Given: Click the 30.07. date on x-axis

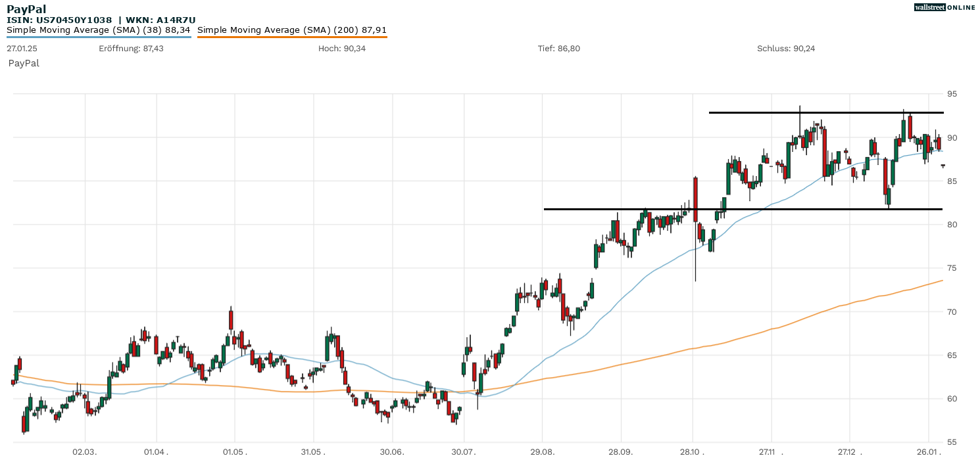Looking at the screenshot, I should click(x=464, y=452).
